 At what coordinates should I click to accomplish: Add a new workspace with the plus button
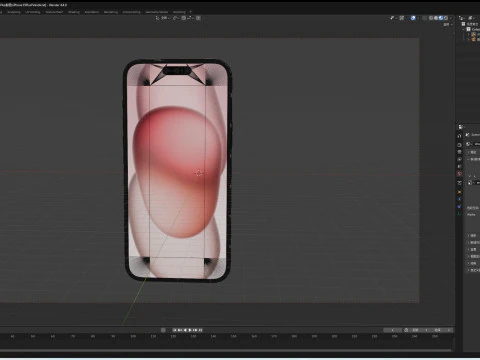pos(190,12)
